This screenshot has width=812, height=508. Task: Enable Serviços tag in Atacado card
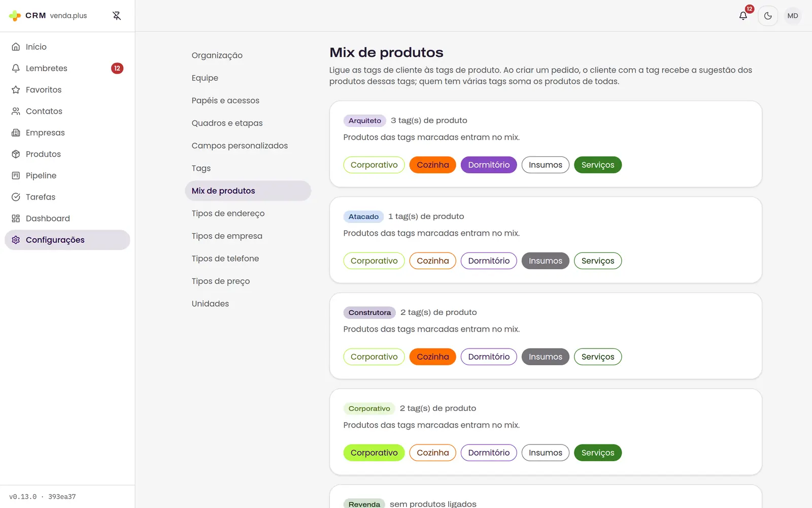(x=598, y=261)
